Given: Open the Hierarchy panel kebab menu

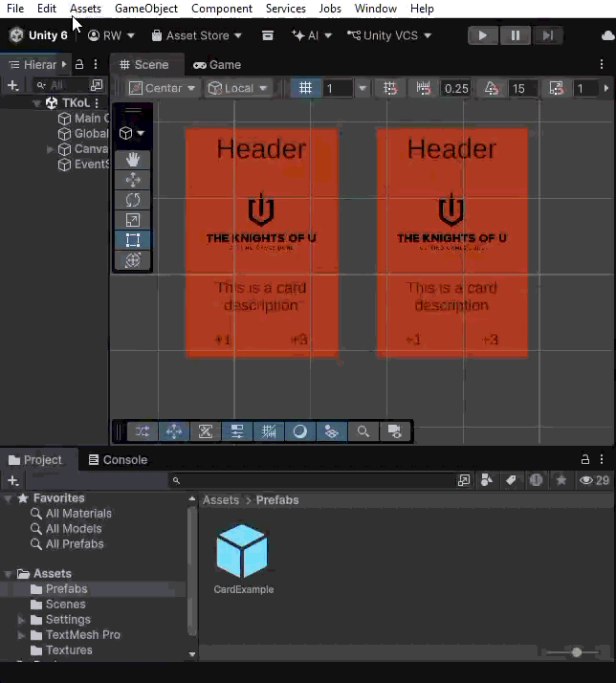Looking at the screenshot, I should tap(96, 64).
